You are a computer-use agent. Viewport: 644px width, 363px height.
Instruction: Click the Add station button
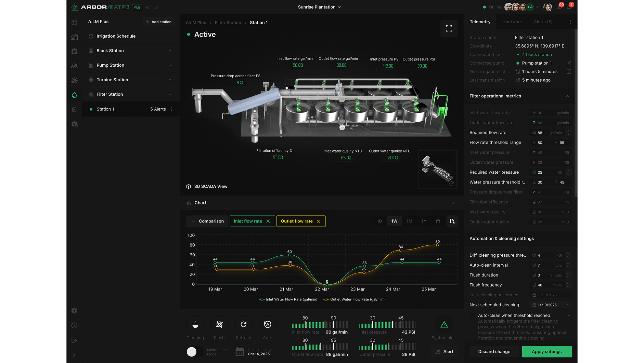(x=158, y=22)
